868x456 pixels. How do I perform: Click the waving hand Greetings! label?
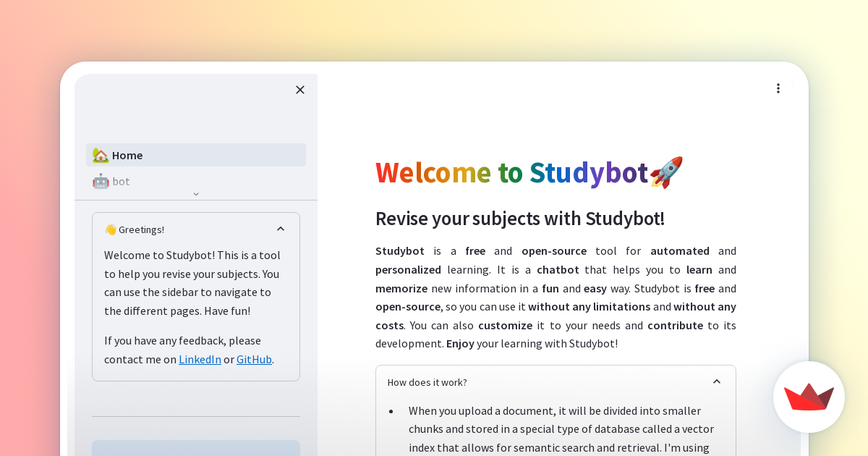[x=135, y=229]
